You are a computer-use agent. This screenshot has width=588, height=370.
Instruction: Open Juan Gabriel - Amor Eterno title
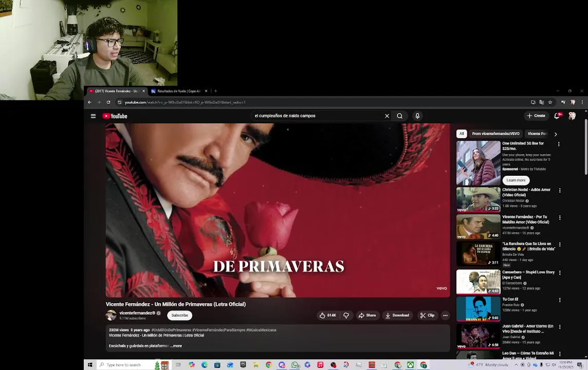point(528,329)
